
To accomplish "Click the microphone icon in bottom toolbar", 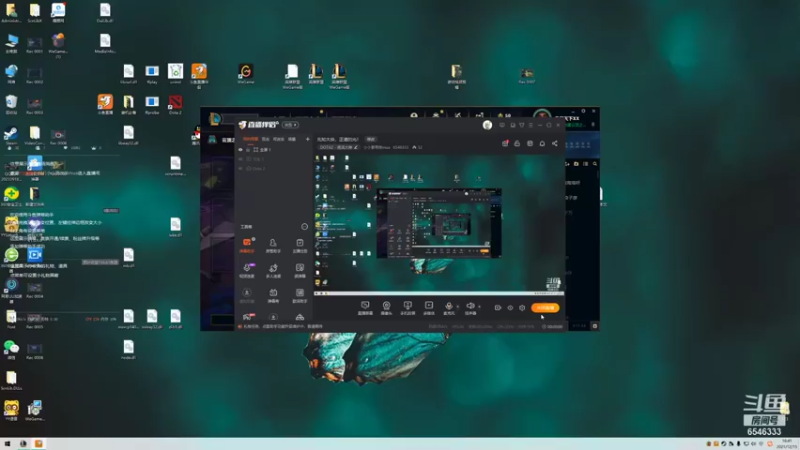I will [448, 306].
